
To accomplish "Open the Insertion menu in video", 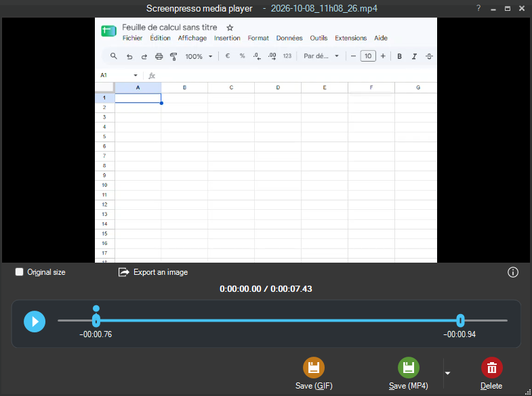I will click(x=227, y=38).
